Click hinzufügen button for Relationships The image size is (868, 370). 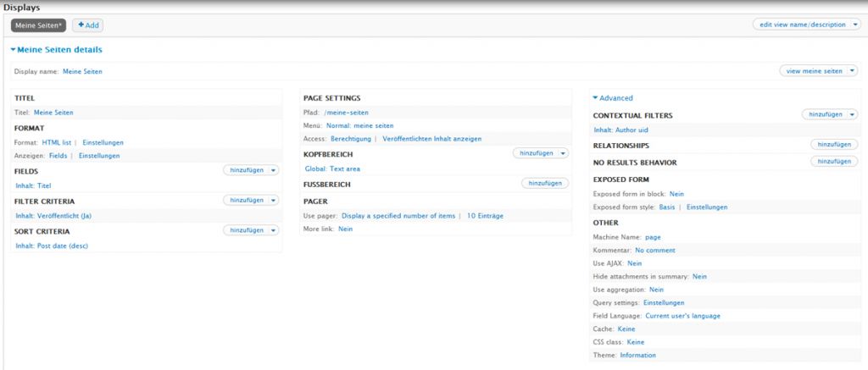coord(833,145)
